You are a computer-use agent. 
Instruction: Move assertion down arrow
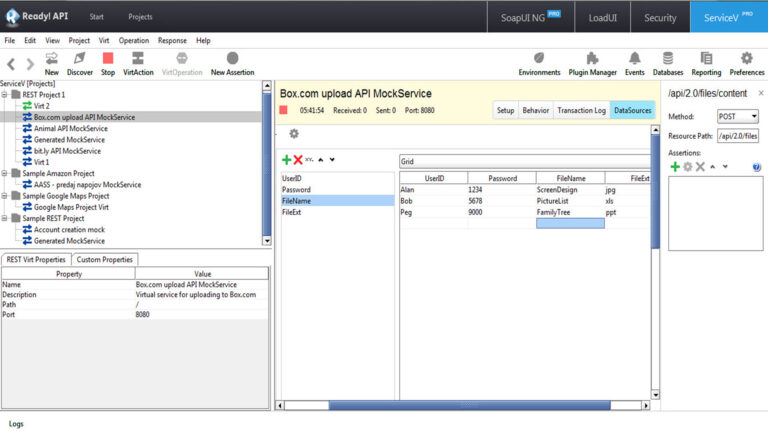725,167
